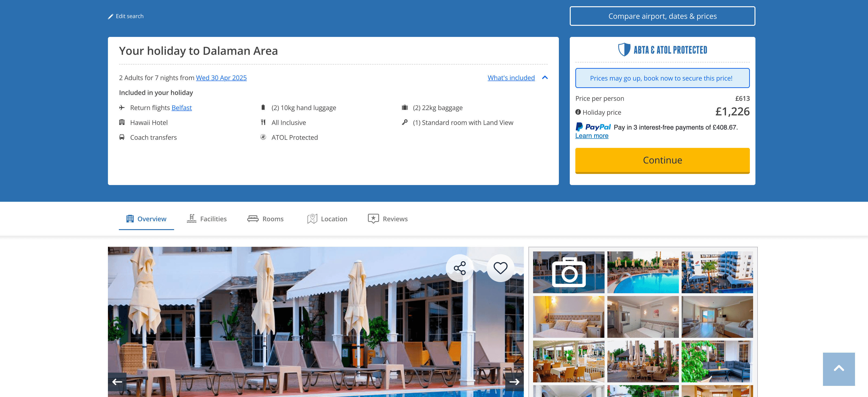This screenshot has height=397, width=868.
Task: Go to the Location tab
Action: [327, 219]
